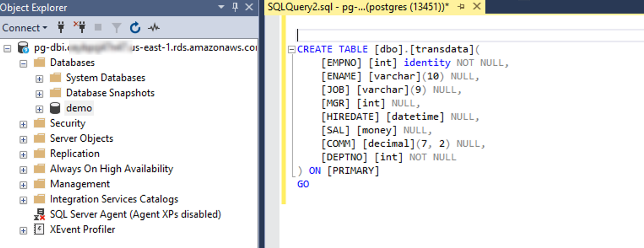644x248 pixels.
Task: Expand the Server Objects folder
Action: point(23,139)
